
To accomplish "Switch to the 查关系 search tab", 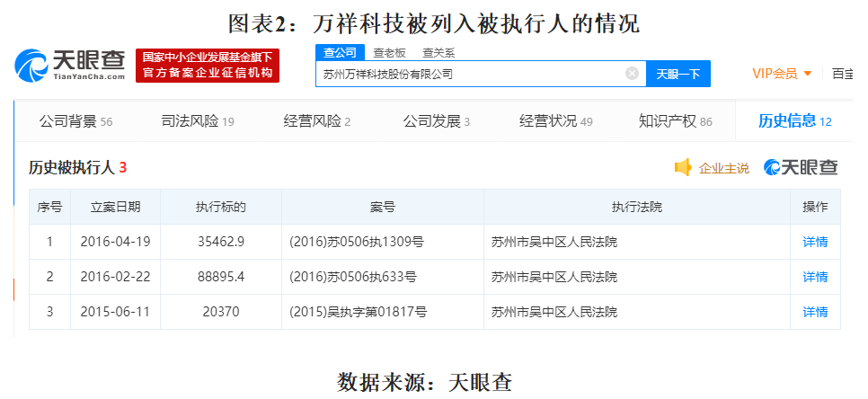I will 438,53.
